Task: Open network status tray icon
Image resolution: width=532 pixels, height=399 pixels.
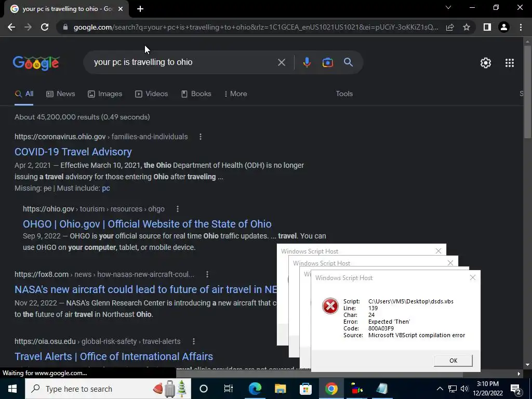Action: (453, 389)
